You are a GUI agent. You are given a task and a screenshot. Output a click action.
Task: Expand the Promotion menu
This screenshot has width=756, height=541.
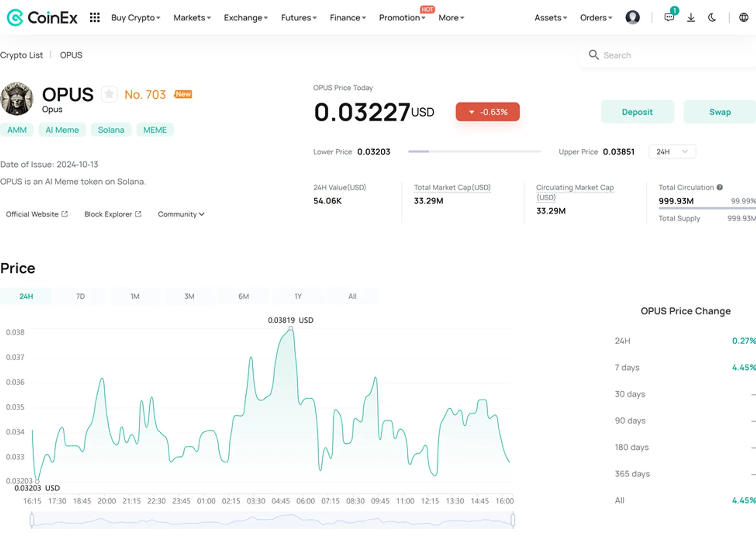(x=402, y=17)
